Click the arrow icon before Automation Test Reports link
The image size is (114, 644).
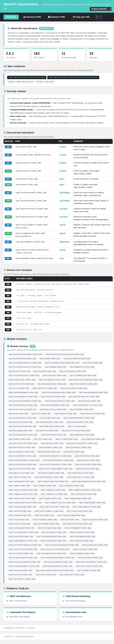7,617
